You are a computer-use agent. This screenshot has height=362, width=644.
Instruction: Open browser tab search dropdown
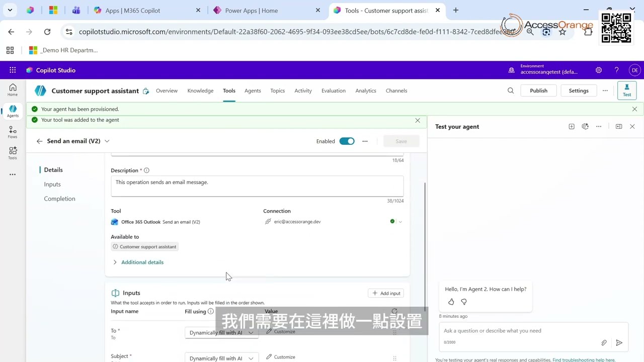pyautogui.click(x=10, y=10)
